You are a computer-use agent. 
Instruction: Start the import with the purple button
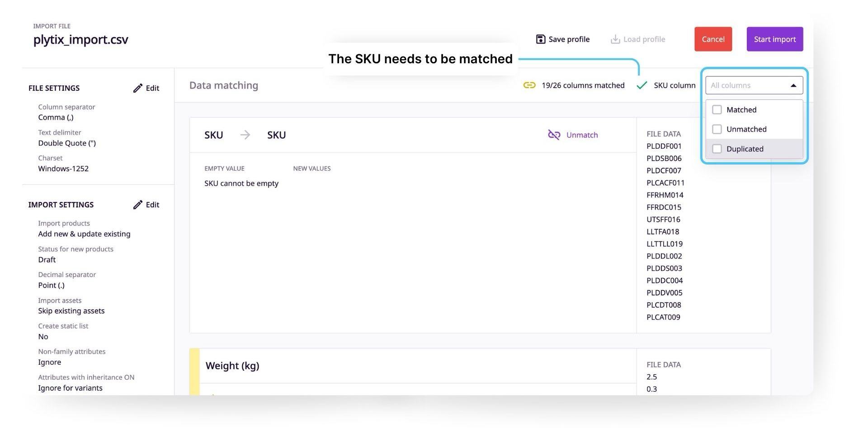click(x=775, y=39)
